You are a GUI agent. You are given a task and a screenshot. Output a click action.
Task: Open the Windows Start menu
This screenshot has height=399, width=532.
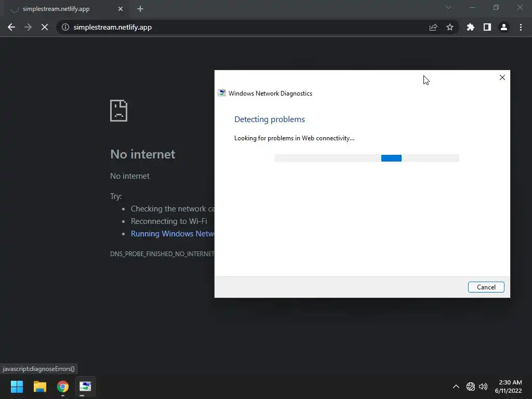tap(17, 387)
